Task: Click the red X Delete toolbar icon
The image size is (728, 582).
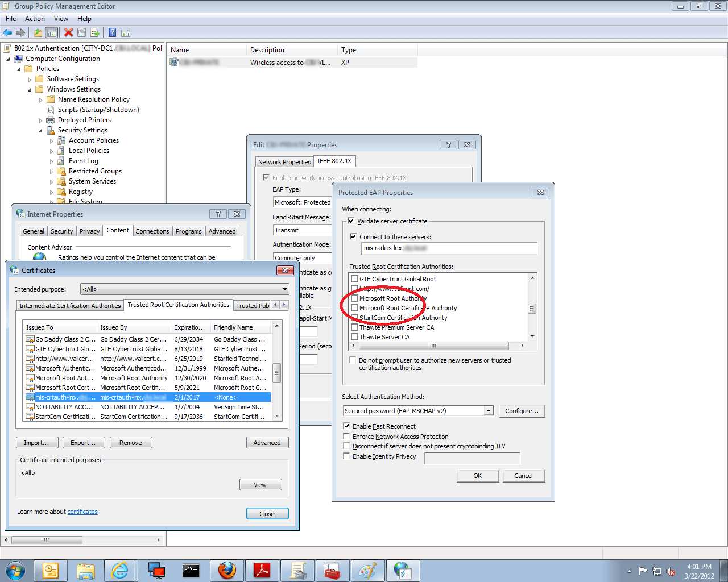Action: pos(69,32)
